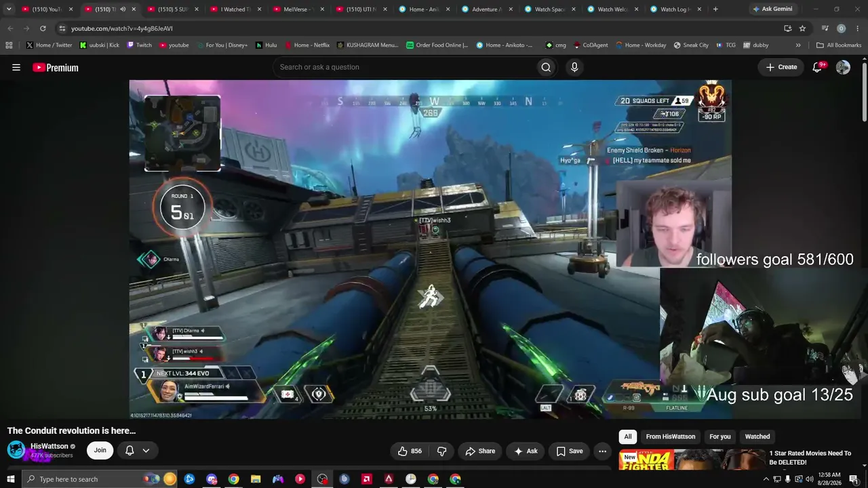Like the video with 856 likes

[x=410, y=451]
